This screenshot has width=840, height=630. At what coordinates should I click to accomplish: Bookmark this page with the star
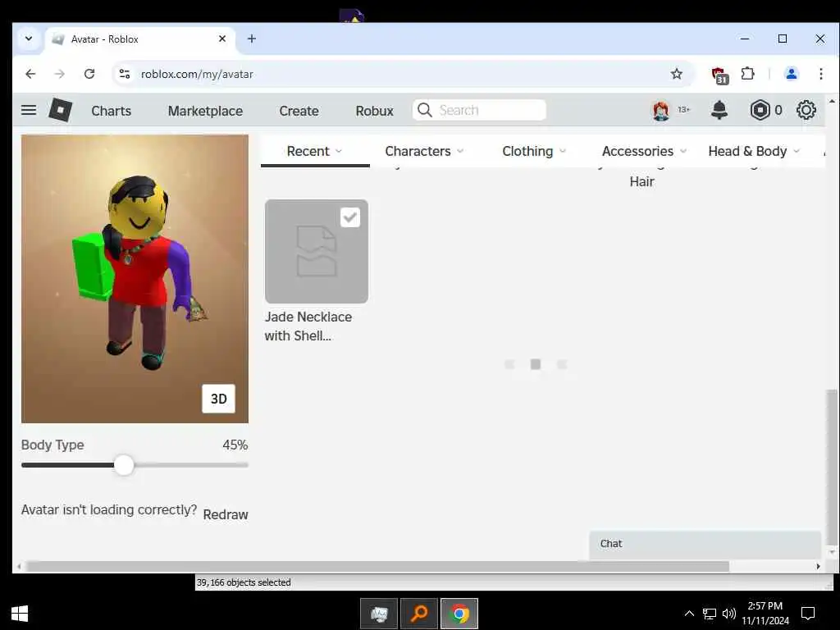coord(677,74)
